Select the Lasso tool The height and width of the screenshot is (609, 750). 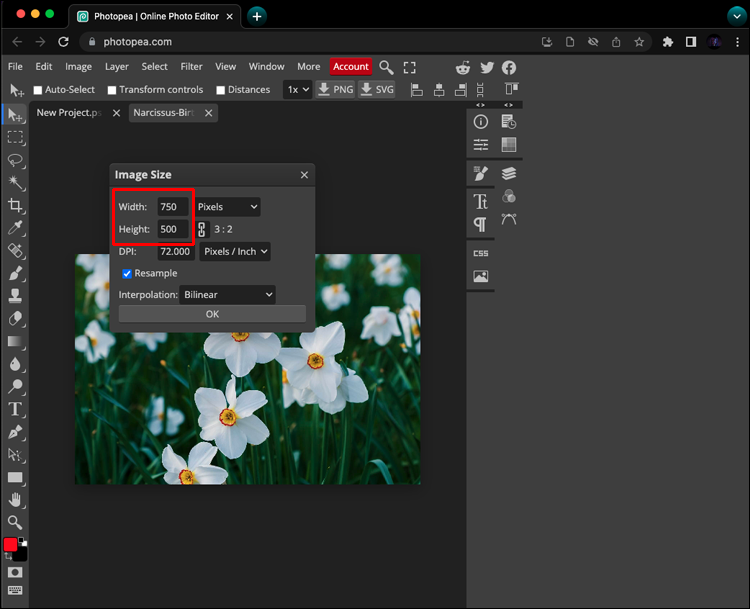coord(16,160)
